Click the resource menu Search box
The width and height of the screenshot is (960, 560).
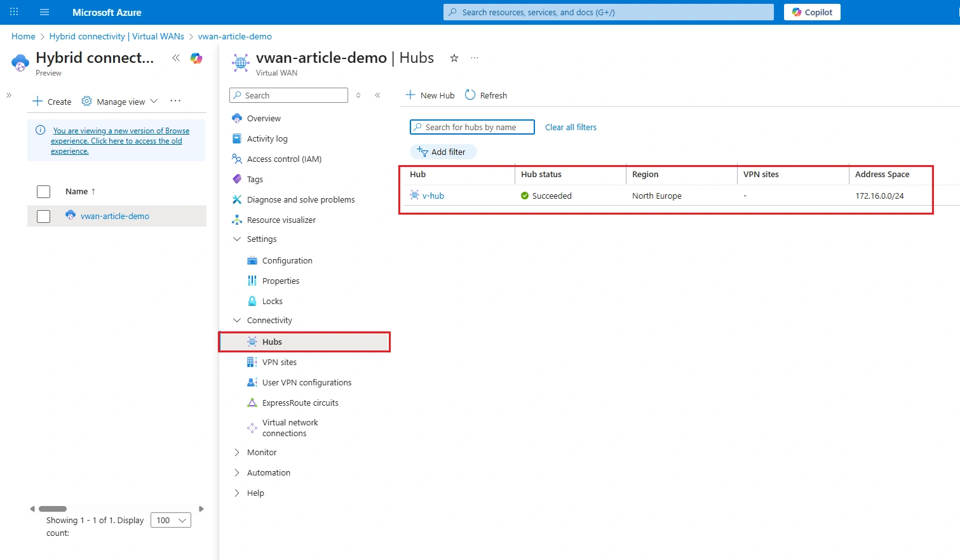pyautogui.click(x=288, y=95)
